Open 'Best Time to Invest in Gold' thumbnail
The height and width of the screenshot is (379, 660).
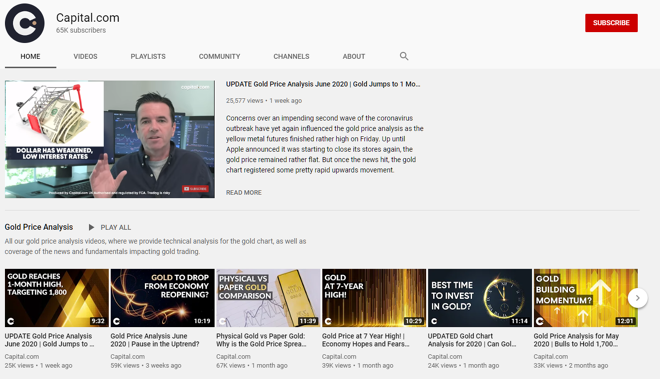(480, 298)
